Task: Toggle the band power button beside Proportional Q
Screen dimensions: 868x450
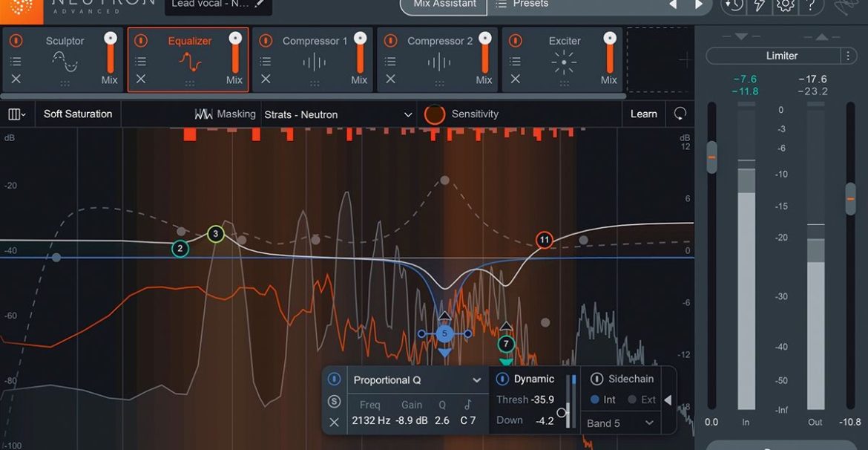Action: pyautogui.click(x=334, y=379)
